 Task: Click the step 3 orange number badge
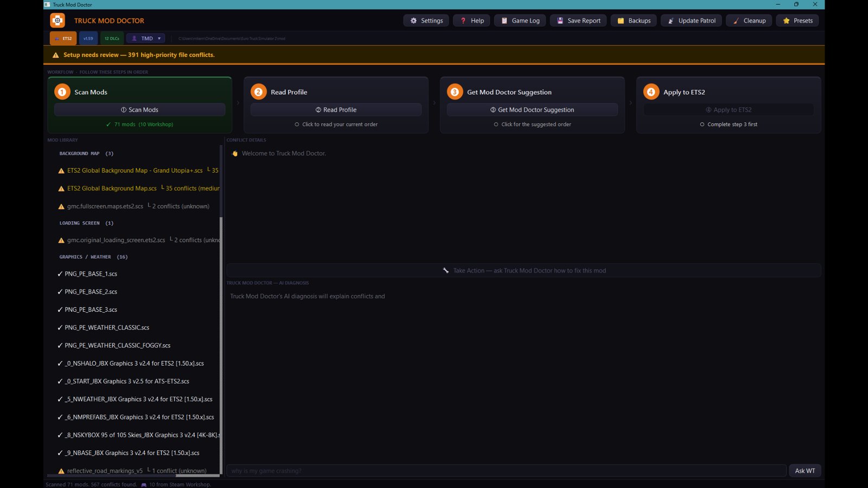pyautogui.click(x=455, y=92)
